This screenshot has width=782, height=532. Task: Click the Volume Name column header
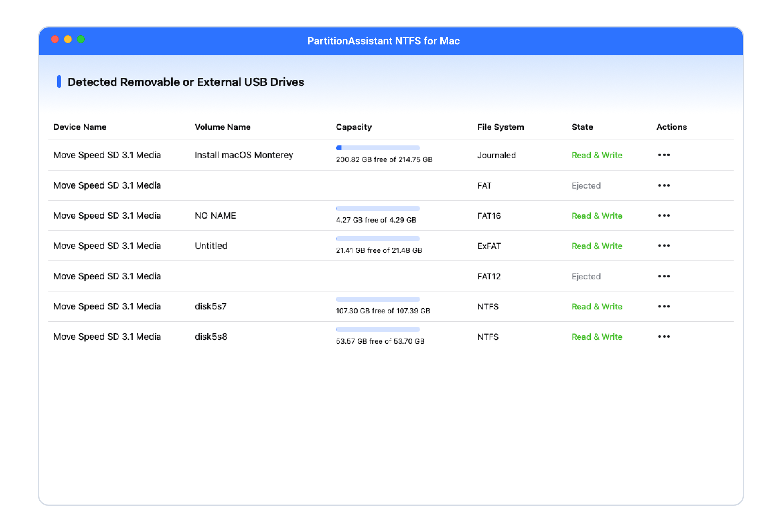tap(222, 127)
